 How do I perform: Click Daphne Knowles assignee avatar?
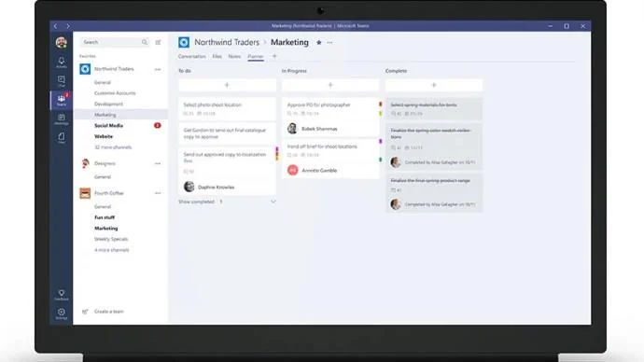(189, 187)
